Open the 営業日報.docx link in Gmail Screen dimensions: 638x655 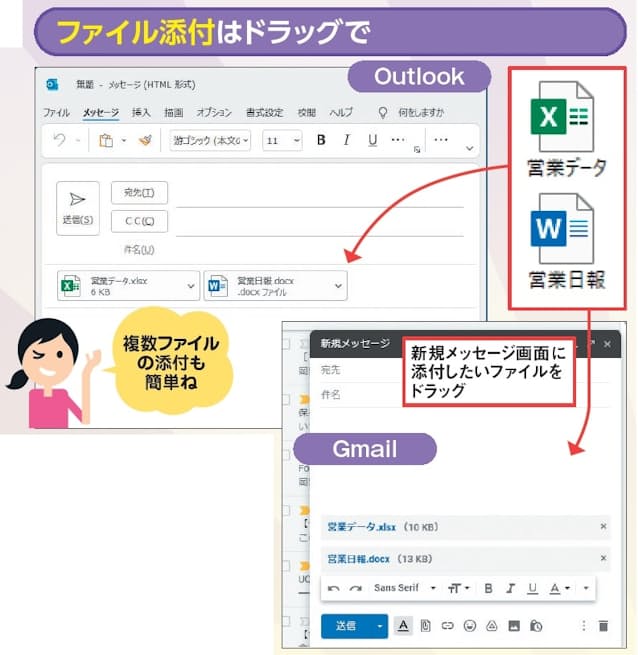[x=358, y=559]
